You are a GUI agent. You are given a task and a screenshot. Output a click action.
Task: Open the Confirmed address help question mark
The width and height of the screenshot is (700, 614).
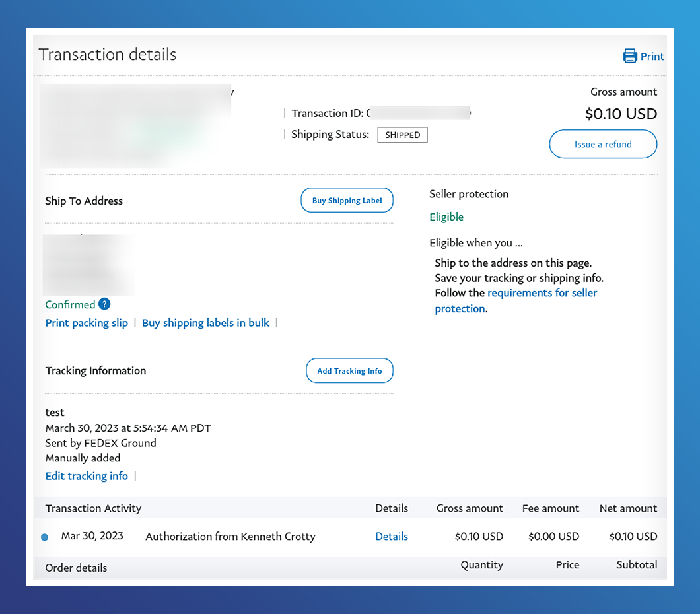click(x=104, y=304)
